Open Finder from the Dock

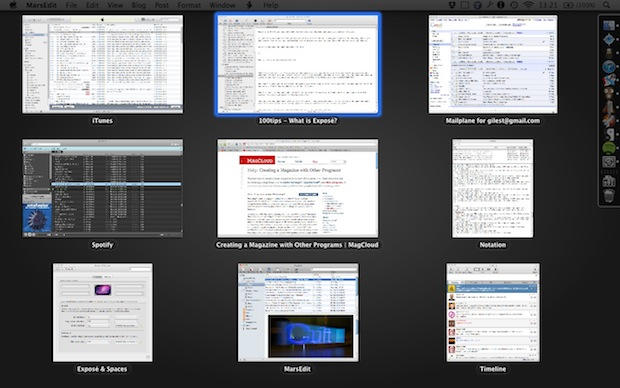pos(609,25)
